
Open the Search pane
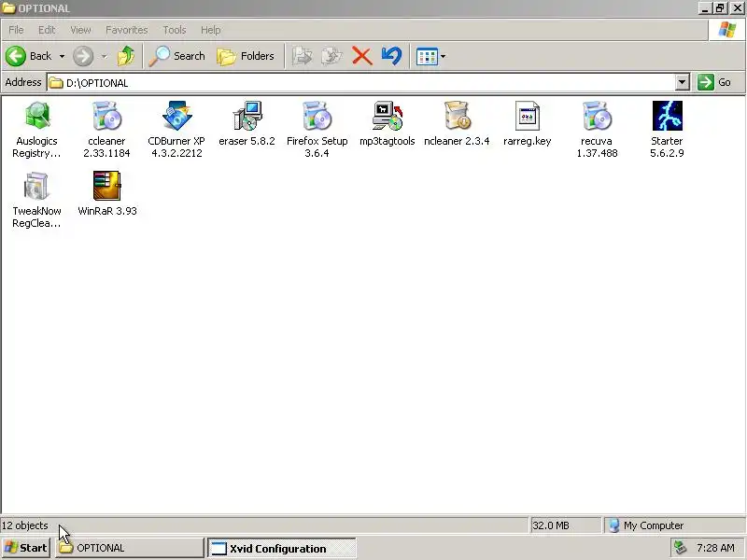click(176, 56)
